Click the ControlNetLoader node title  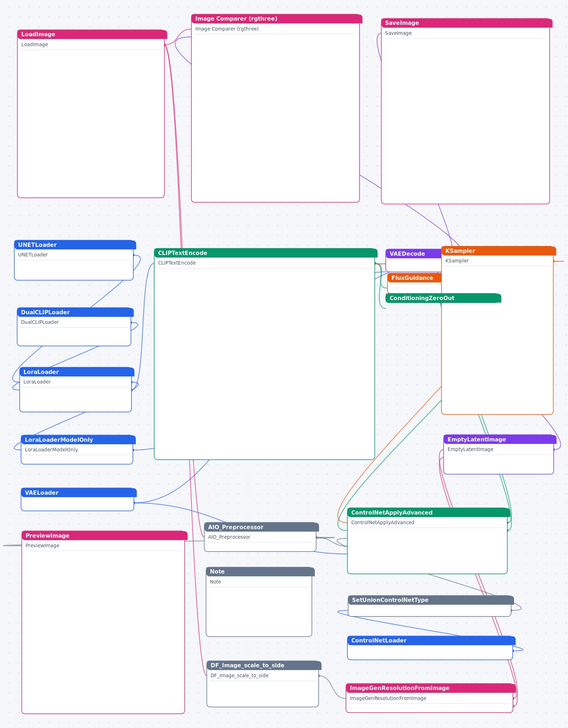(x=431, y=641)
